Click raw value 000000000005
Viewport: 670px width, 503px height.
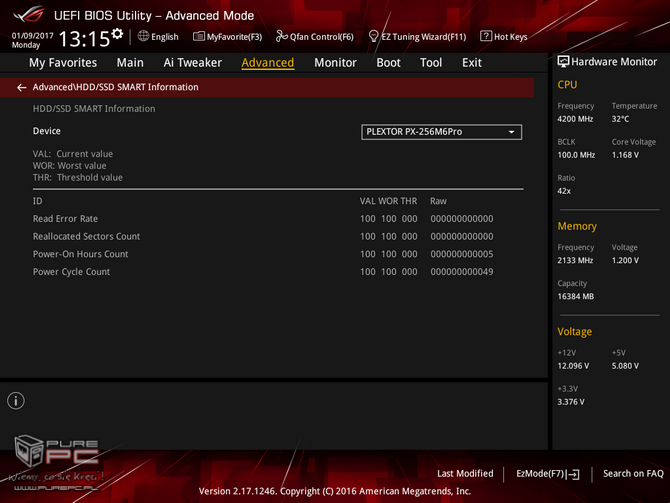[x=461, y=254]
